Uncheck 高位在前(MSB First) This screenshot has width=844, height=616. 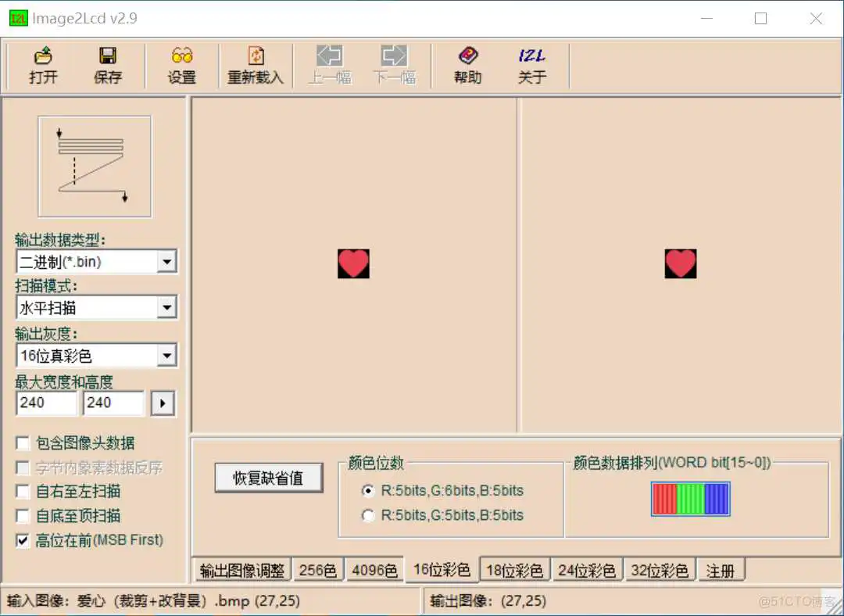[22, 540]
